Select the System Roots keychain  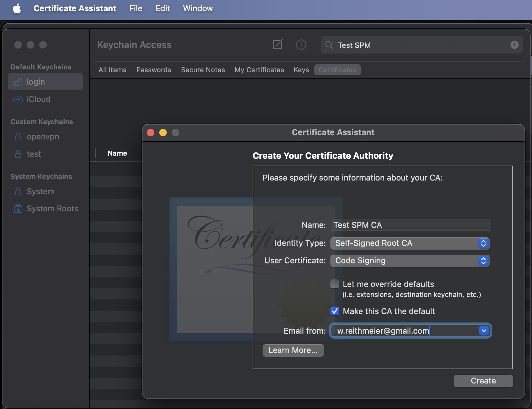(x=45, y=209)
